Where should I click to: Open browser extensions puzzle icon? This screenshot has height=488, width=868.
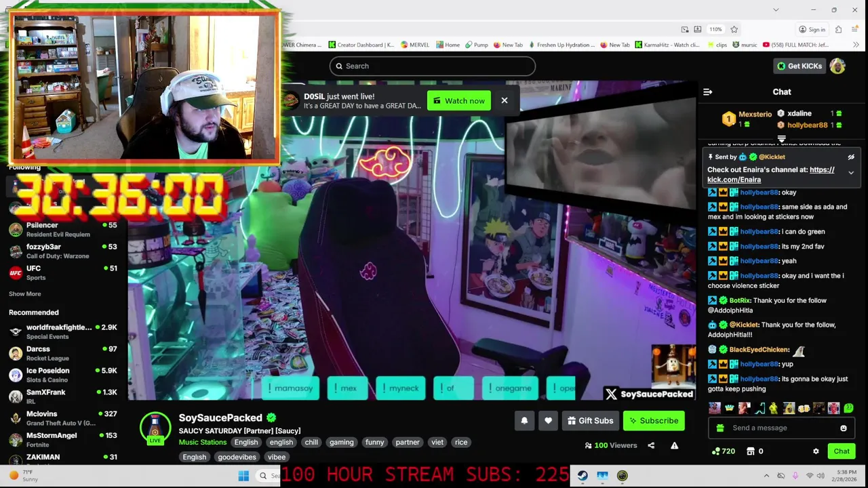point(838,29)
